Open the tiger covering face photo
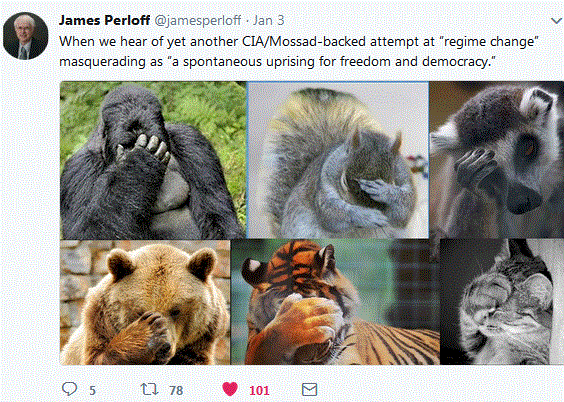The image size is (564, 402). click(x=335, y=302)
